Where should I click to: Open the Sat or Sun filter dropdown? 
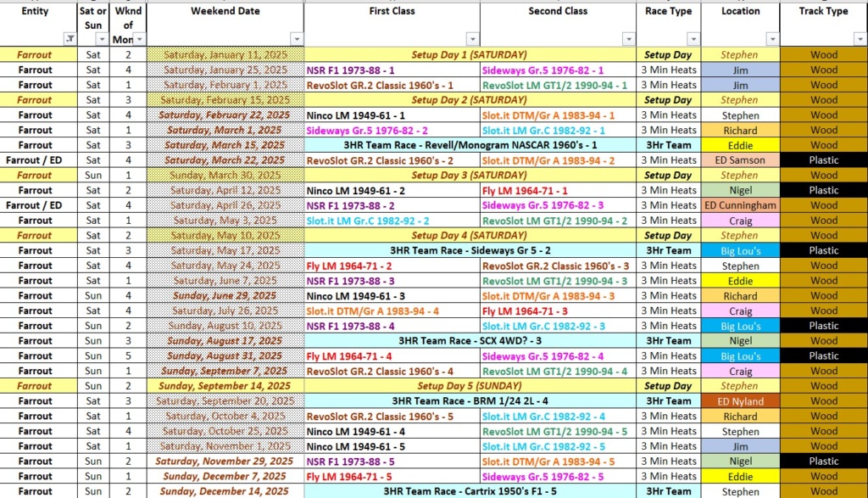click(x=102, y=39)
